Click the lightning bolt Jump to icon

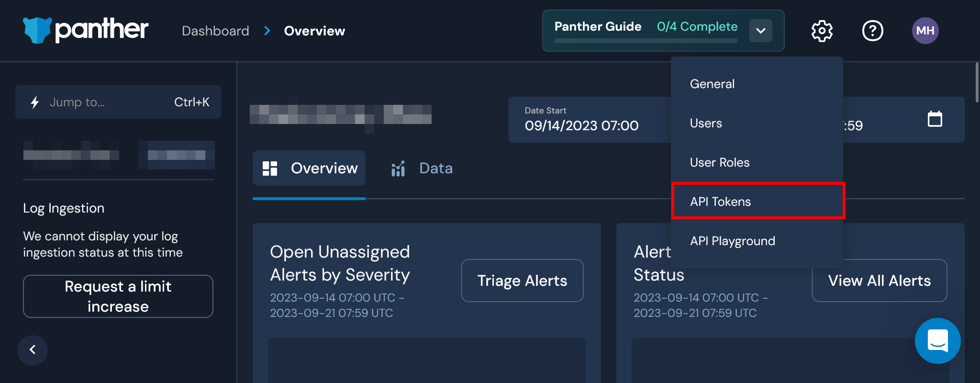point(35,102)
